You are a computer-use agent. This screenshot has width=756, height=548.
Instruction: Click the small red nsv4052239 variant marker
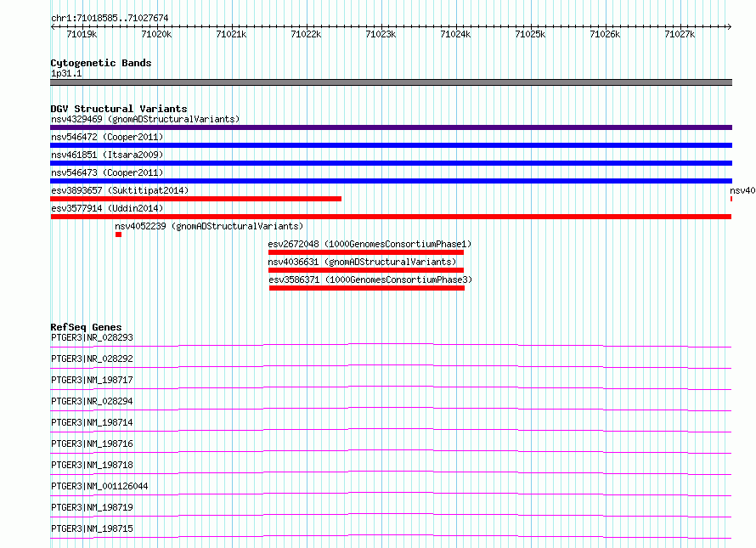pyautogui.click(x=118, y=234)
